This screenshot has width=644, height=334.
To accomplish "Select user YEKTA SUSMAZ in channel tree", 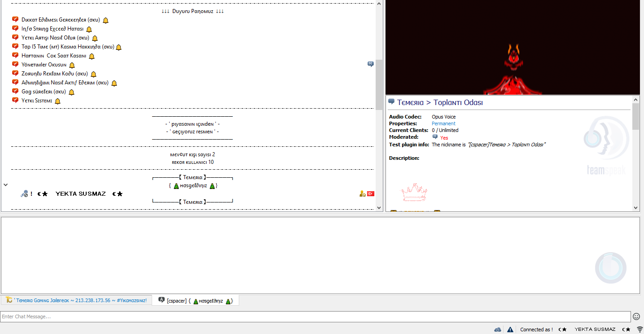I will tap(81, 194).
